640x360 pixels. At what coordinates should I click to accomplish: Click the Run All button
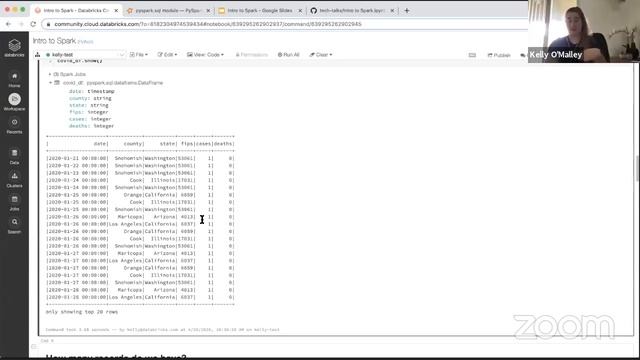pyautogui.click(x=289, y=55)
